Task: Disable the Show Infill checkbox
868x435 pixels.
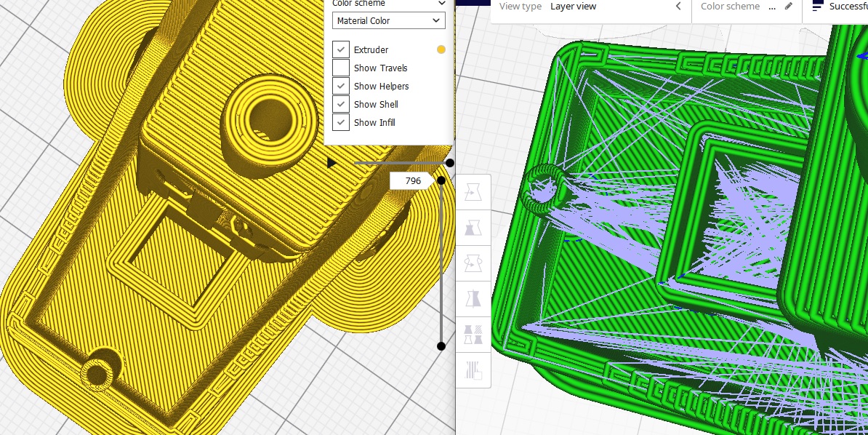Action: point(340,122)
